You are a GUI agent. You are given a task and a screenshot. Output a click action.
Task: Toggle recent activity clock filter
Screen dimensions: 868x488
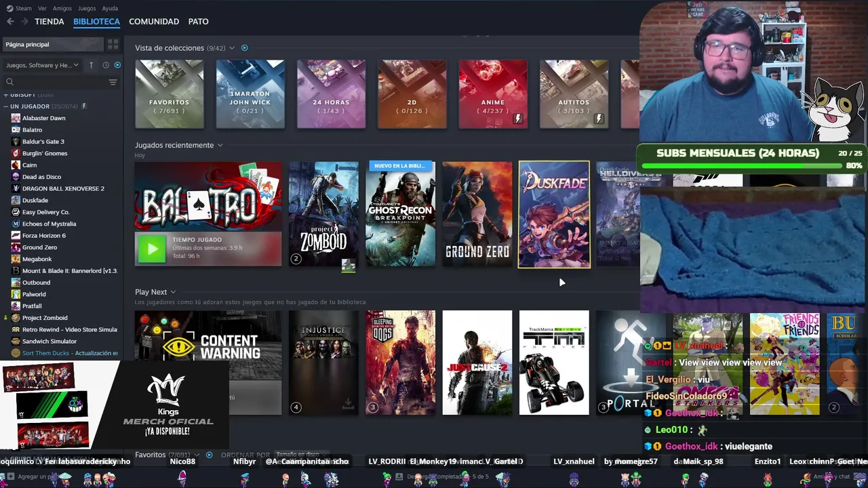[106, 65]
